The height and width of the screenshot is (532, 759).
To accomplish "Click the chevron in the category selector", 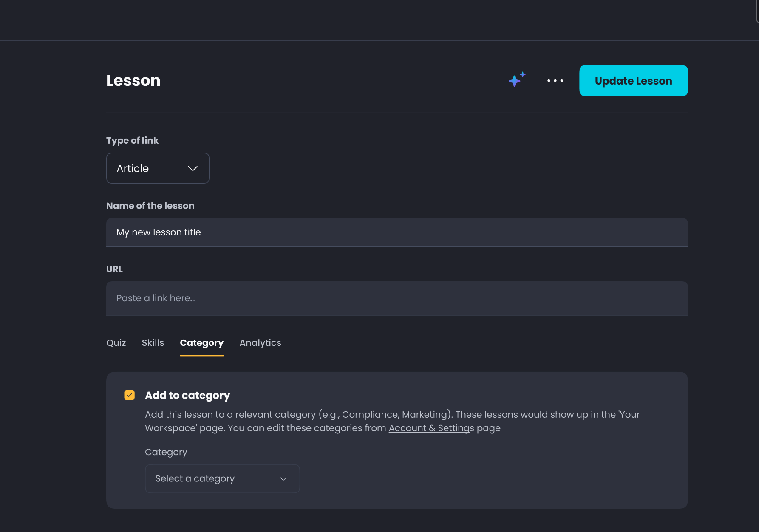I will [x=283, y=479].
